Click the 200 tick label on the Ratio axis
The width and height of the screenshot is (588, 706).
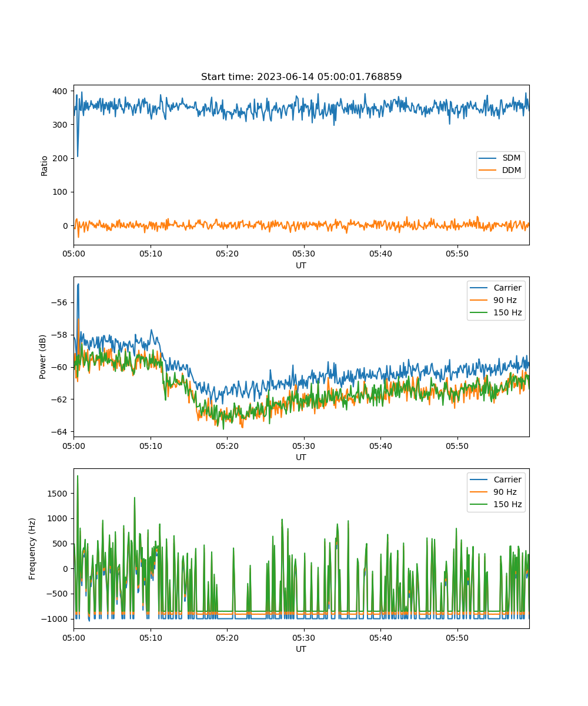coord(61,158)
